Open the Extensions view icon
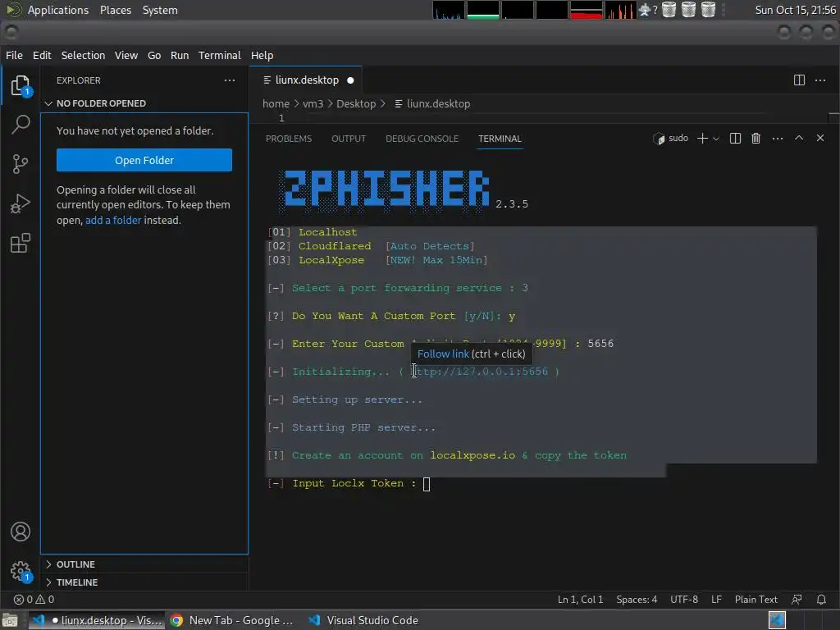The image size is (840, 630). pyautogui.click(x=21, y=243)
